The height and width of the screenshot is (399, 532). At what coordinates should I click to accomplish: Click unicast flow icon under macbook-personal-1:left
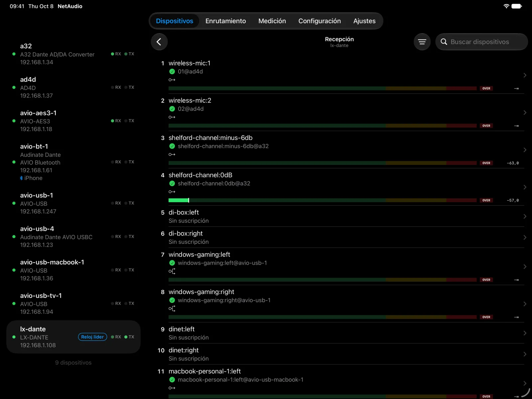click(172, 388)
